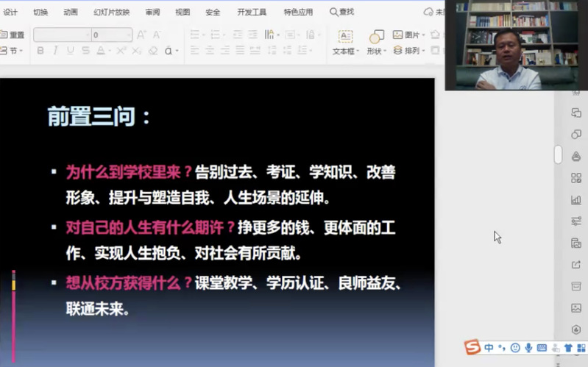This screenshot has height=367, width=588.
Task: Expand the 节 section dropdown
Action: pos(21,51)
